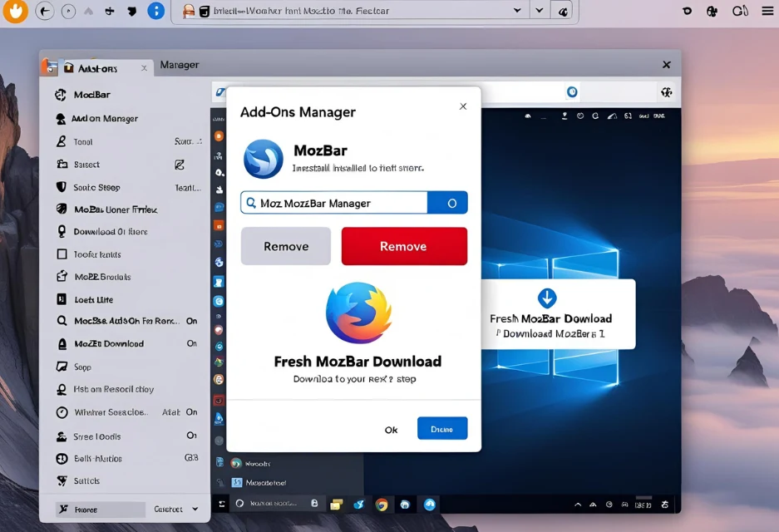Image resolution: width=779 pixels, height=532 pixels.
Task: Click the back arrow in browser toolbar
Action: [x=45, y=11]
